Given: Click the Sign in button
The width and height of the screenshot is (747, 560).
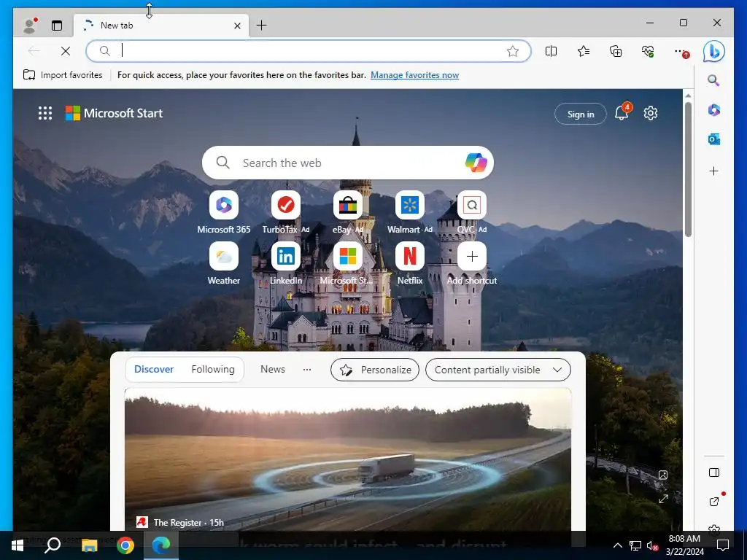Looking at the screenshot, I should click(x=580, y=114).
